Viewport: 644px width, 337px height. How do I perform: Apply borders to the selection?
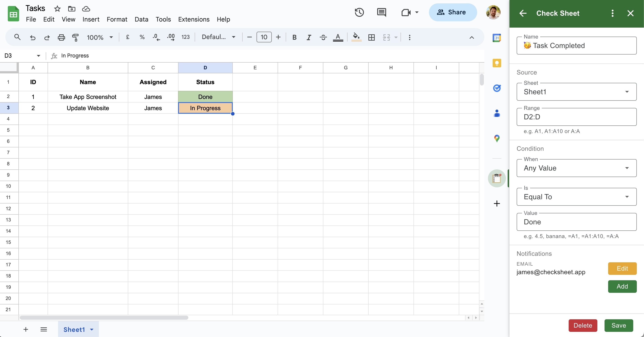click(x=371, y=37)
